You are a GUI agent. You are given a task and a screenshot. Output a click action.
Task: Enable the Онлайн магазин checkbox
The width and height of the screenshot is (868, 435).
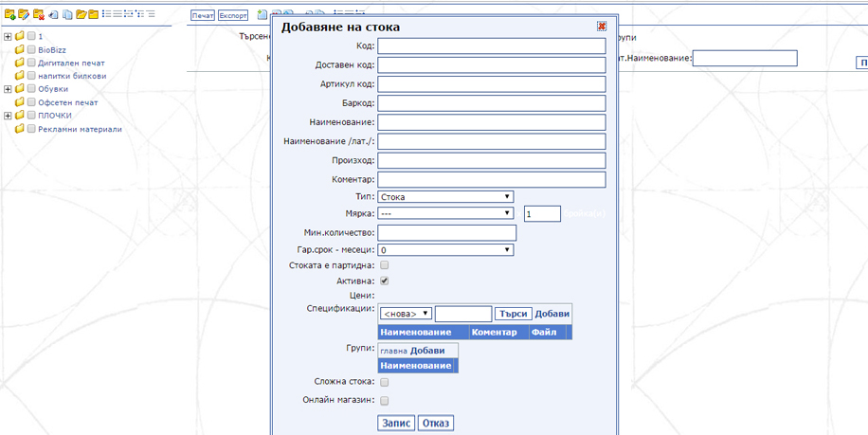[x=384, y=400]
